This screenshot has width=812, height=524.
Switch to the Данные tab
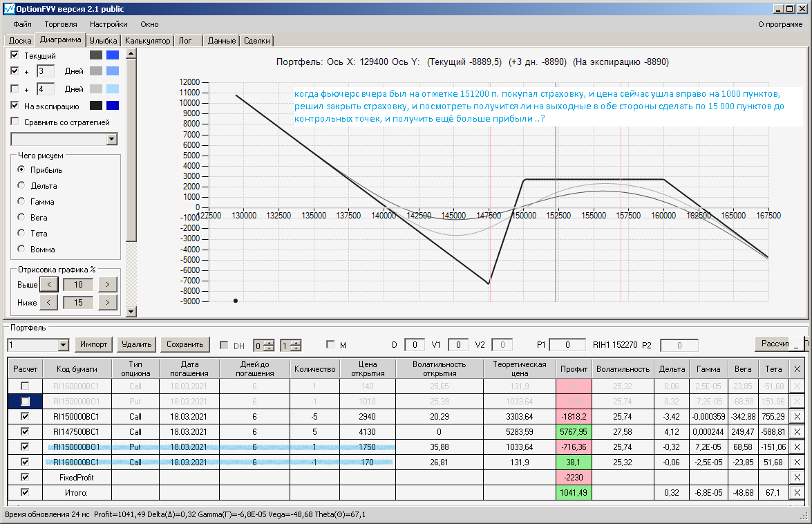[x=222, y=40]
